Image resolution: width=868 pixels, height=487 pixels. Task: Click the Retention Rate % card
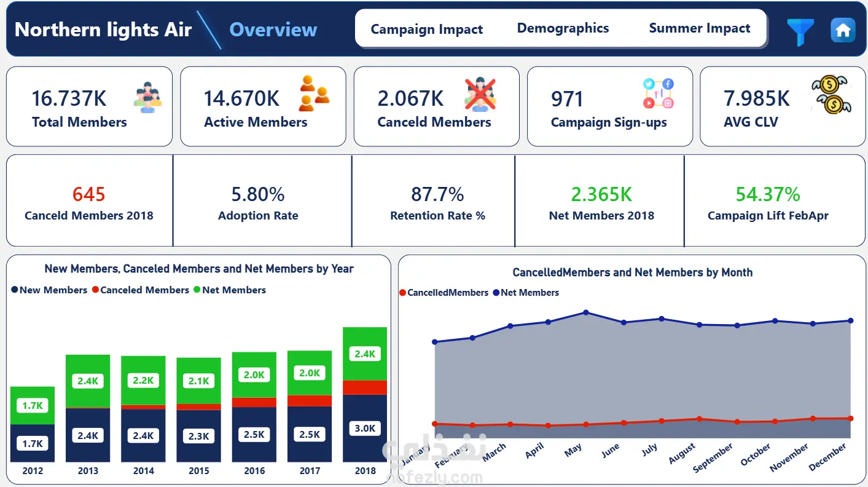(437, 200)
